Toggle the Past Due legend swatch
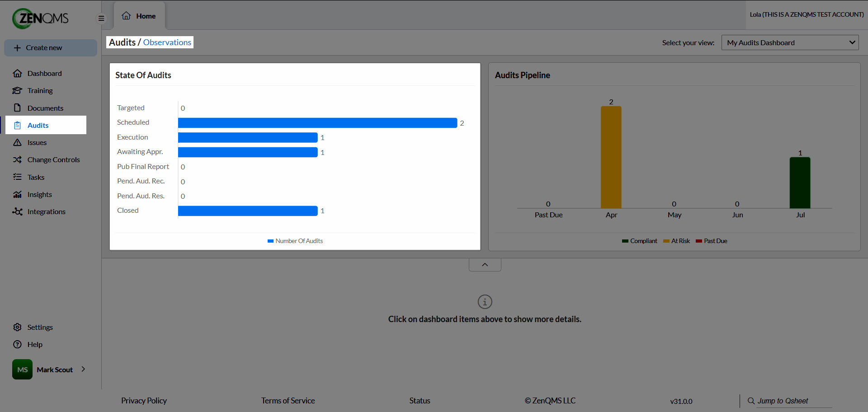 point(699,241)
